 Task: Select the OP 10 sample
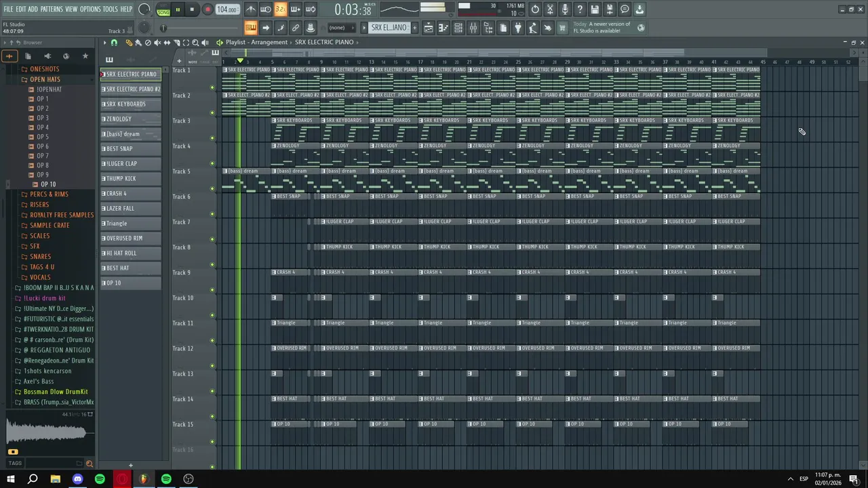(48, 184)
